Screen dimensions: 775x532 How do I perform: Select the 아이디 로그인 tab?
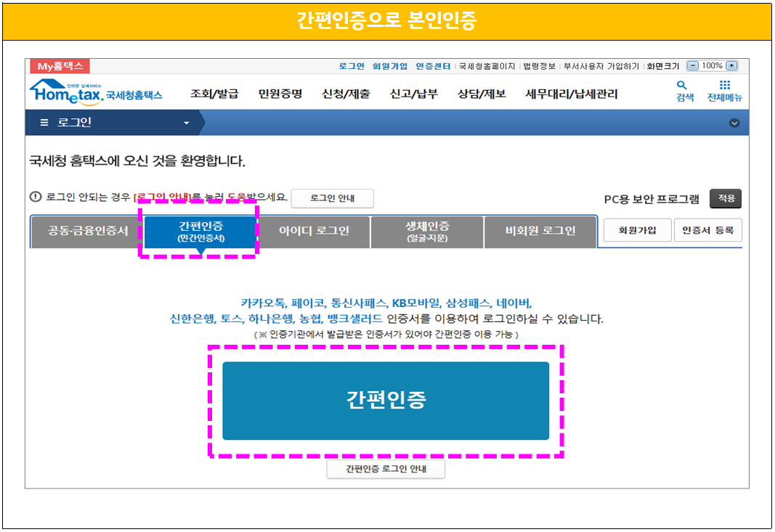[x=313, y=232]
